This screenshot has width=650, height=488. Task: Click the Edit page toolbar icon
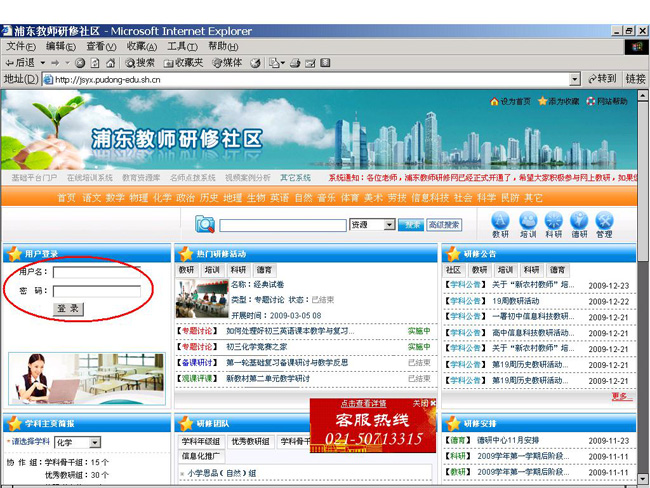310,63
